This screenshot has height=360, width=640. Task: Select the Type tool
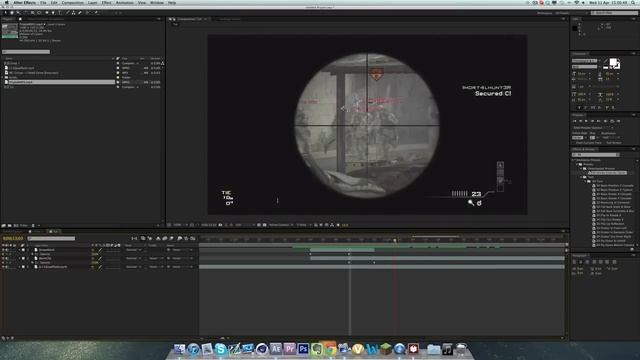[60, 13]
